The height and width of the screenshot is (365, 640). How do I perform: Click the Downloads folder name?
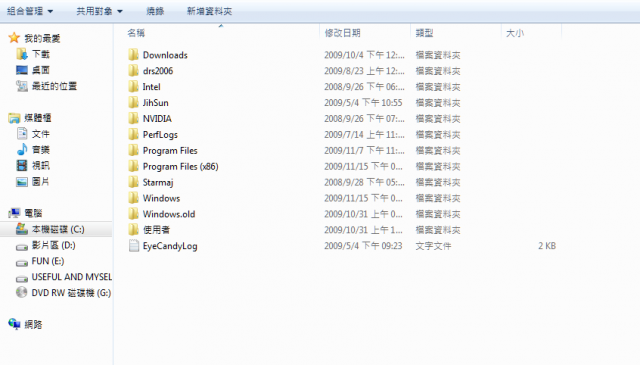tap(165, 55)
